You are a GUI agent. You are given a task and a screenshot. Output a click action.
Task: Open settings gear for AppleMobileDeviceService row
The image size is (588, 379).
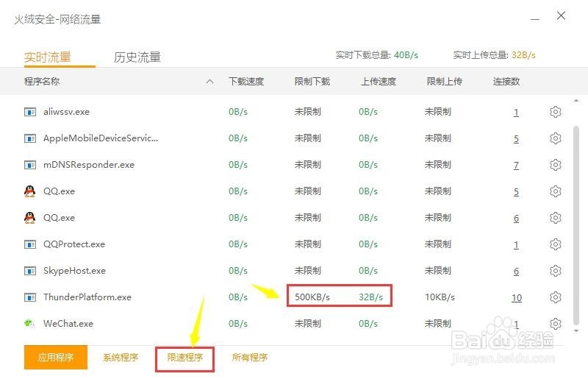[x=556, y=138]
